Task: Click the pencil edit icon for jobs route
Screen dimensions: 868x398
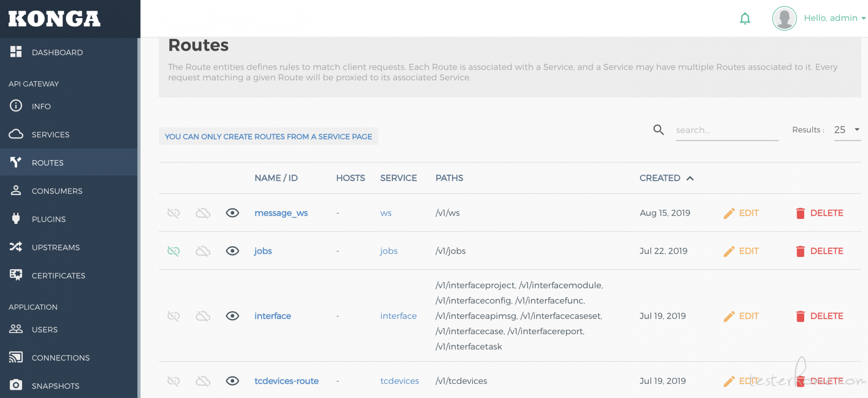Action: pyautogui.click(x=729, y=251)
